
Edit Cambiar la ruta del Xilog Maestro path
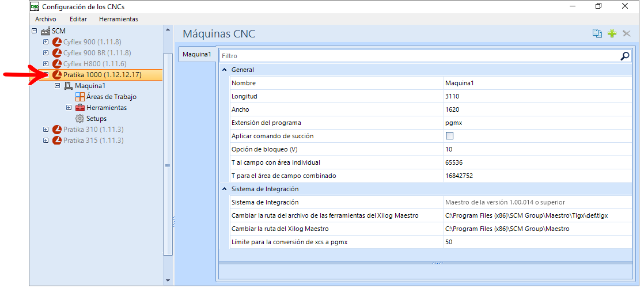(538, 228)
